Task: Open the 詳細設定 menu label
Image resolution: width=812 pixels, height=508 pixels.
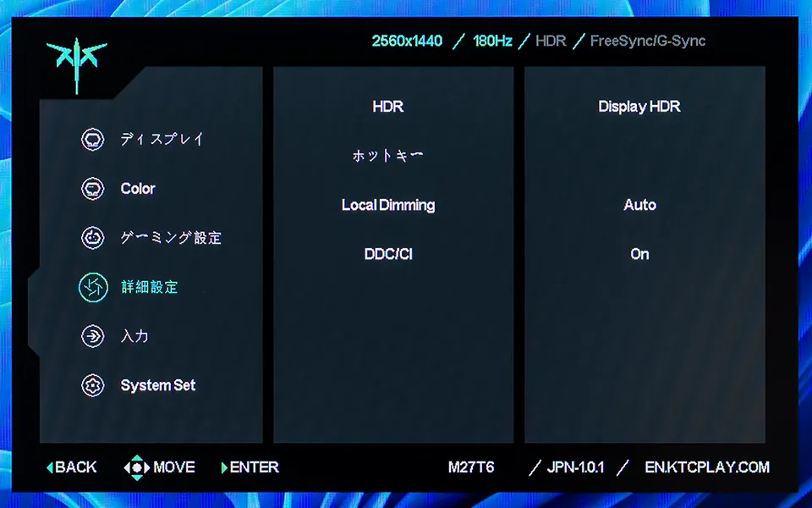Action: coord(150,287)
